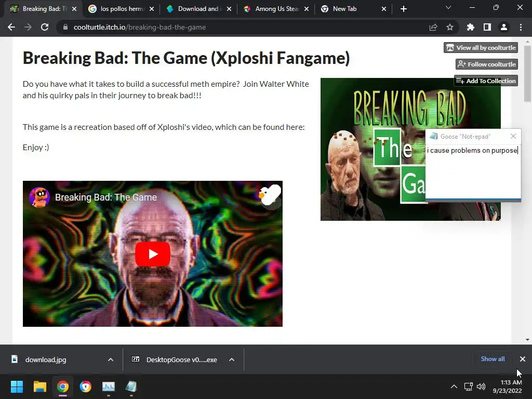This screenshot has height=399, width=532.
Task: Open the second browser taskbar icon
Action: tap(86, 387)
